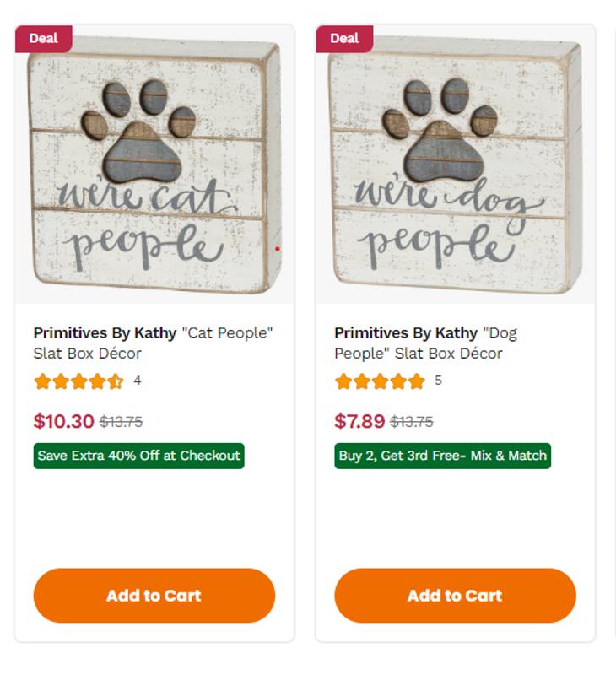Screen dimensions: 616x675
Task: Click the $7.89 sale price
Action: 359,421
